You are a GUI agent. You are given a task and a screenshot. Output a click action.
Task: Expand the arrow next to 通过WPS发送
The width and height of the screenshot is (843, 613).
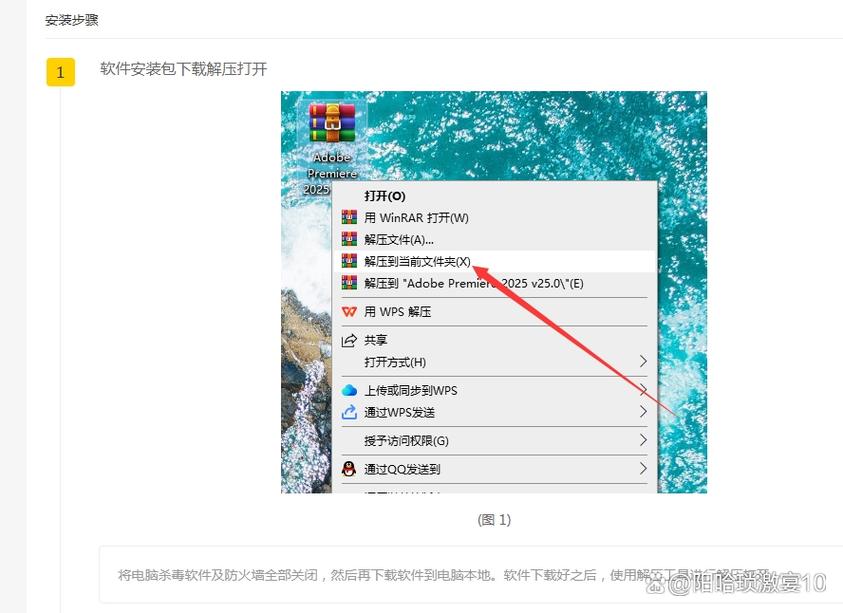coord(643,412)
